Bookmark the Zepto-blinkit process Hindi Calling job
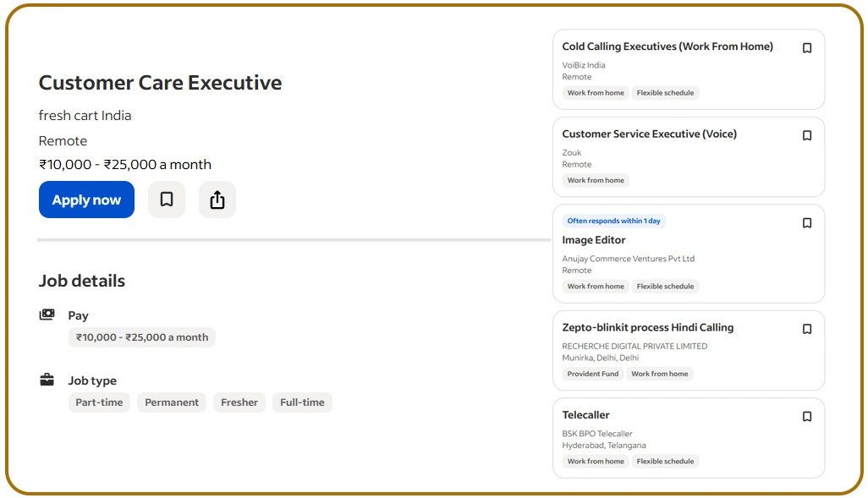868x498 pixels. [x=807, y=329]
